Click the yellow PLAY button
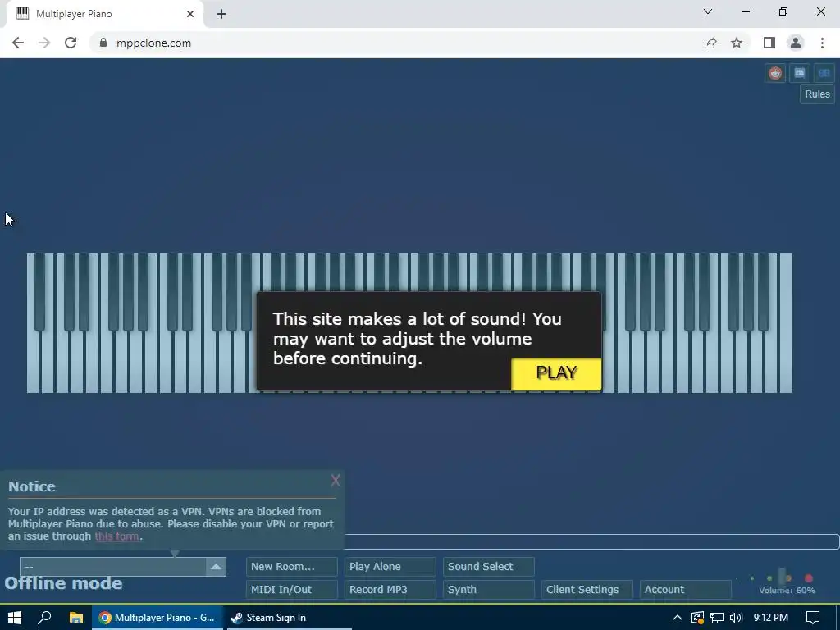The image size is (840, 630). tap(556, 373)
